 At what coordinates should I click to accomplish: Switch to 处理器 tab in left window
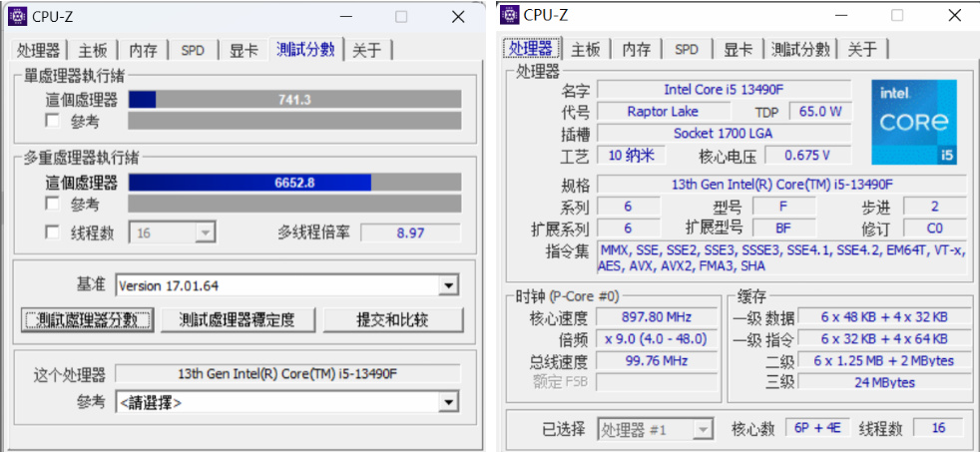[x=39, y=51]
